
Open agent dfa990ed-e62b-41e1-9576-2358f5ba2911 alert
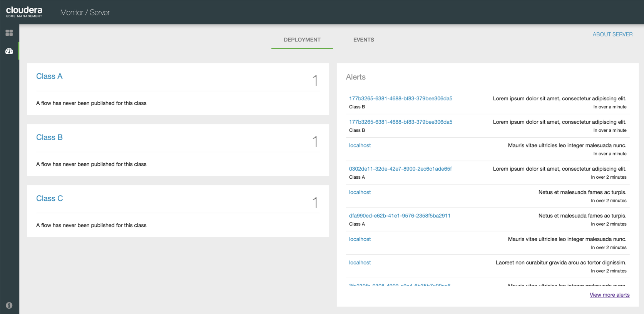pos(400,216)
